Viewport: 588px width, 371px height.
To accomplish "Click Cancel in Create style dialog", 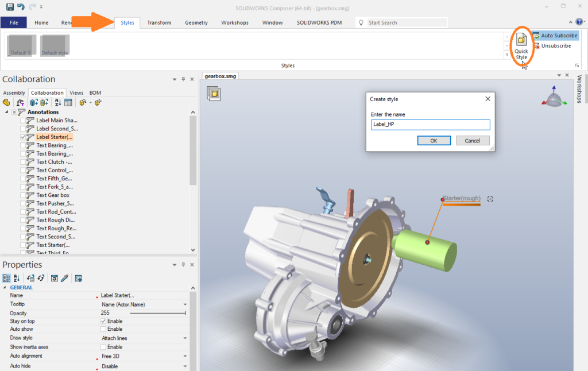I will click(x=472, y=141).
